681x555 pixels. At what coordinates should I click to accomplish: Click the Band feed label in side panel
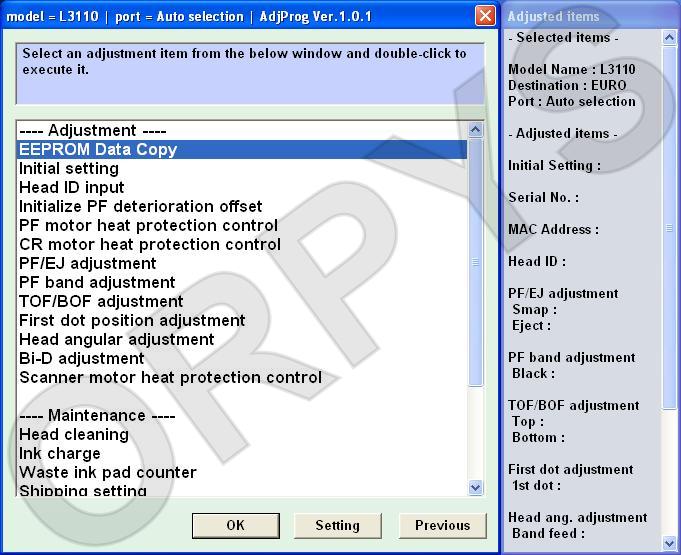[548, 533]
